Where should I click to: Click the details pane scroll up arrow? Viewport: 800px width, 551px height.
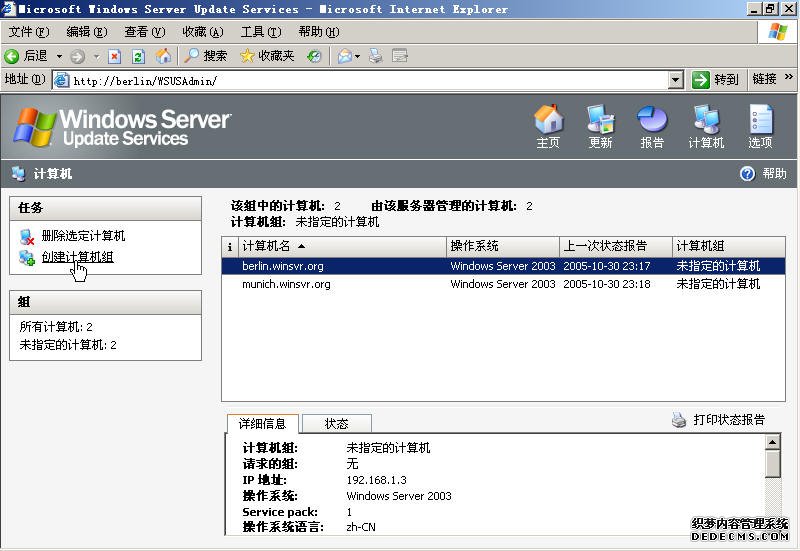772,442
